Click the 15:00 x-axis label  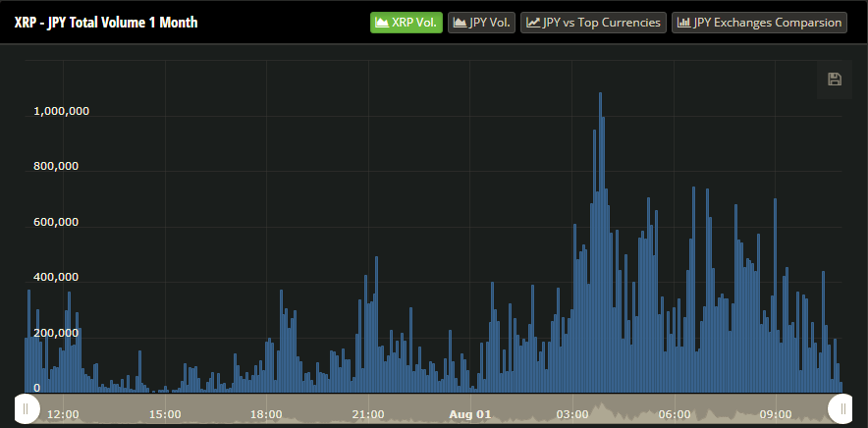165,414
